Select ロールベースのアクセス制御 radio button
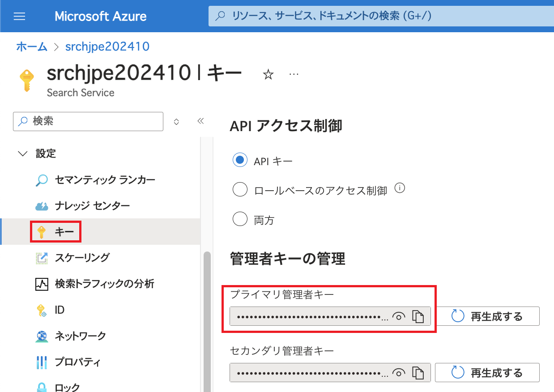Viewport: 554px width, 392px height. pos(240,190)
